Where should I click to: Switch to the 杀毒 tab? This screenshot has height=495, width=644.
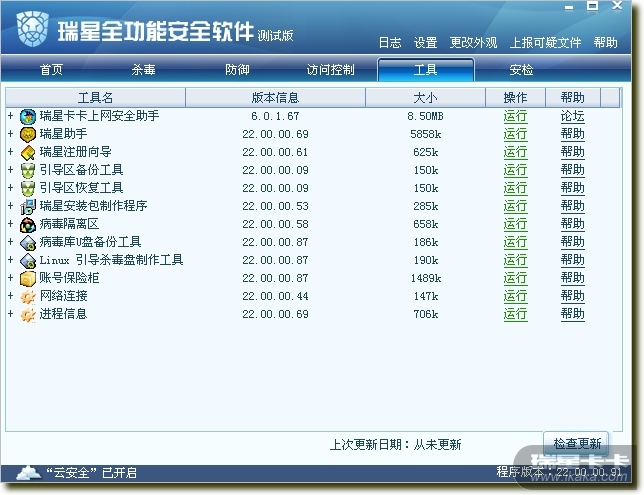coord(143,69)
